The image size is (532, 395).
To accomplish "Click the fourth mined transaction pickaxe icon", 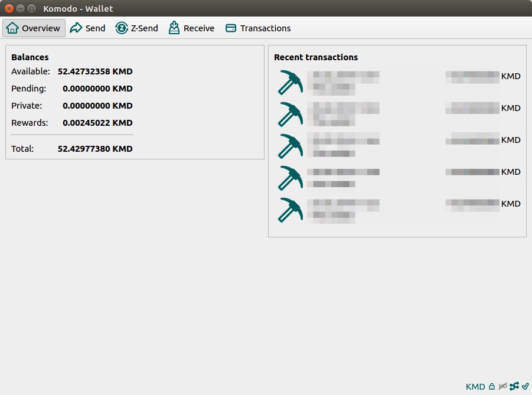I will point(291,178).
